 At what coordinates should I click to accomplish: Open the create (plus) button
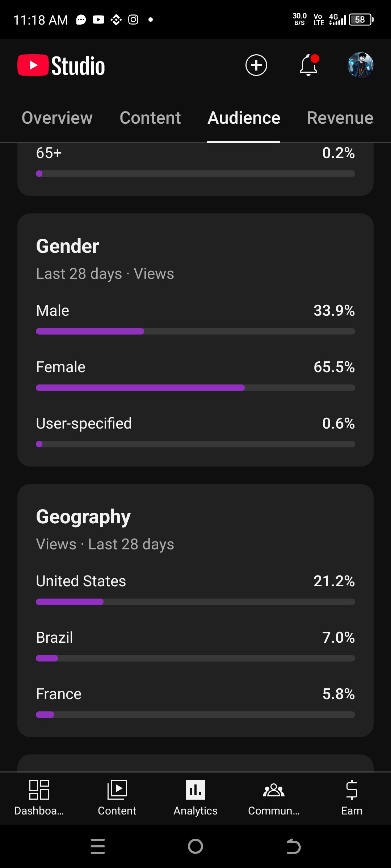pyautogui.click(x=256, y=65)
